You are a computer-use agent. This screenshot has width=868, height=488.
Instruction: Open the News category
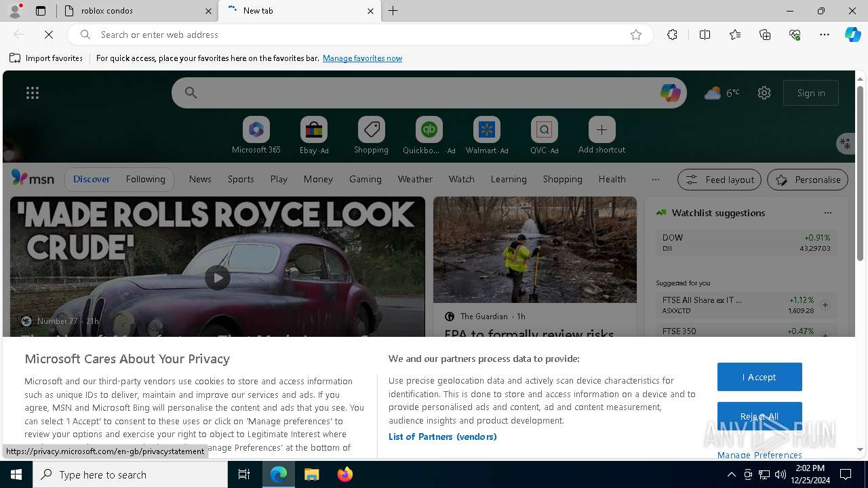coord(200,179)
